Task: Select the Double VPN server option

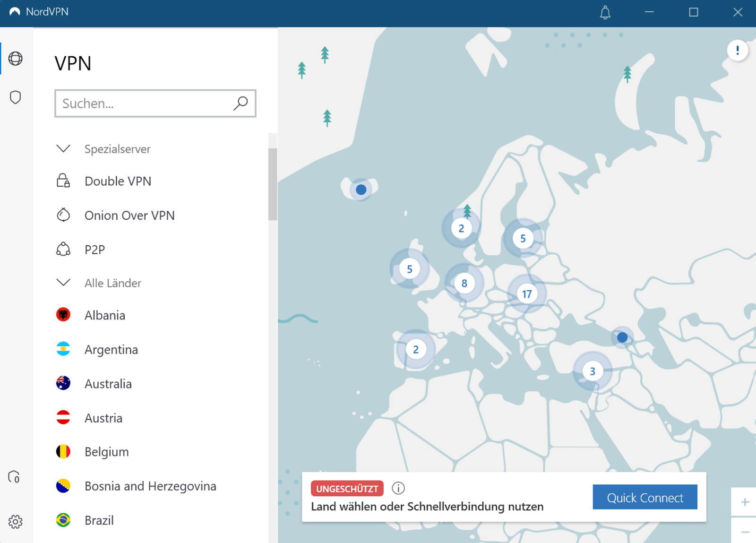Action: click(x=118, y=181)
